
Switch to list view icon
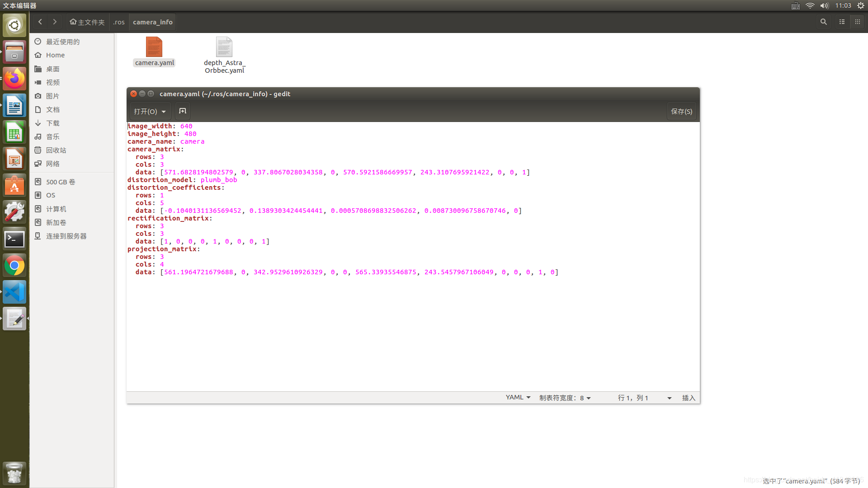click(x=842, y=22)
